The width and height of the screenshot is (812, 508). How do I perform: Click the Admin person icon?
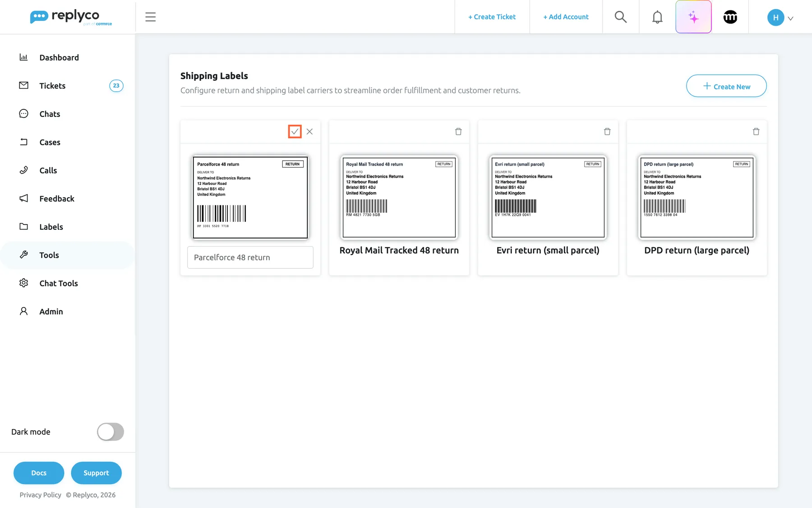point(23,311)
